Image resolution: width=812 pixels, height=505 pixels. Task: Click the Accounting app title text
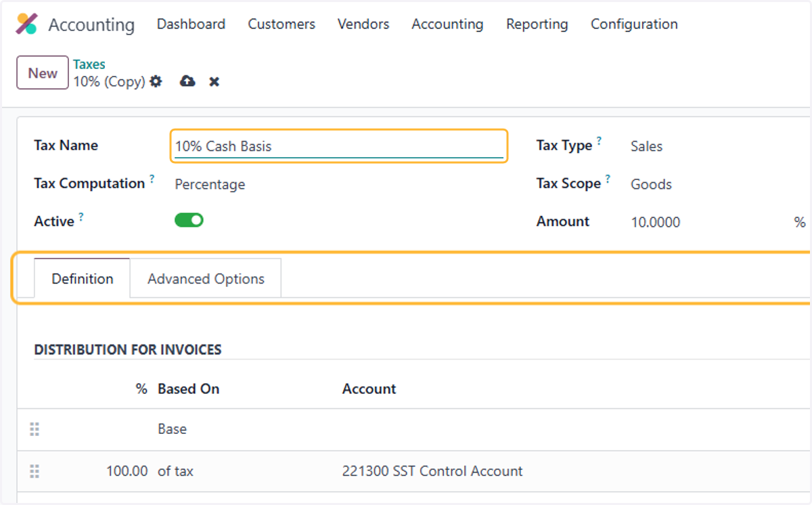point(91,25)
